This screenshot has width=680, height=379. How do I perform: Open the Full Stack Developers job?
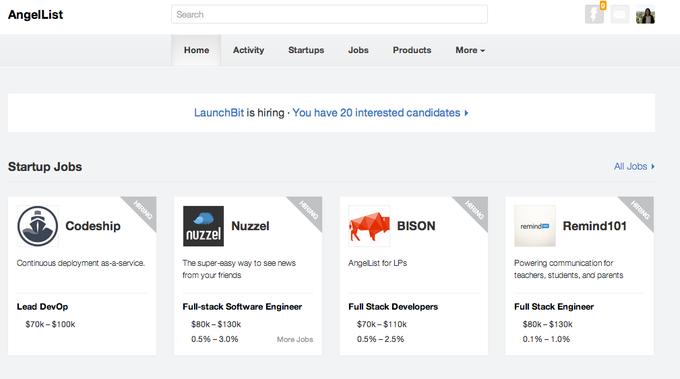point(393,307)
